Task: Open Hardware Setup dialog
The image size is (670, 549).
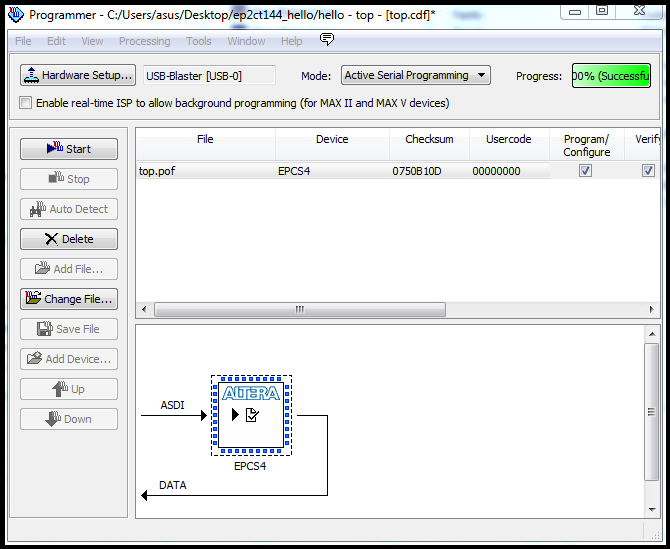Action: tap(78, 75)
